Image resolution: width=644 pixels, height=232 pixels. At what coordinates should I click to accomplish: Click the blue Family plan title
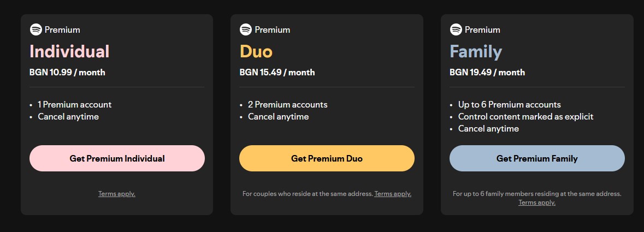click(476, 51)
